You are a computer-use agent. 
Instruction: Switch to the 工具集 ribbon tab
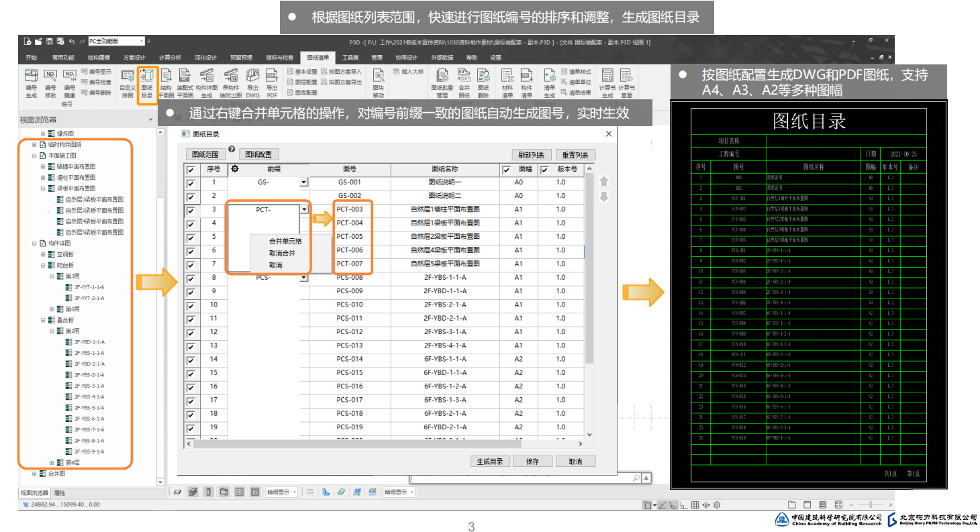(350, 58)
